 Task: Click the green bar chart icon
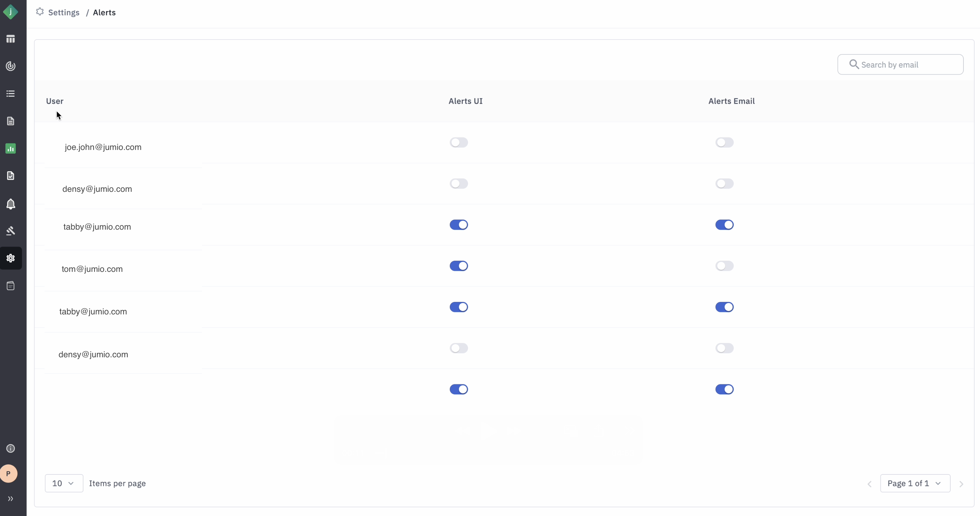click(x=11, y=148)
